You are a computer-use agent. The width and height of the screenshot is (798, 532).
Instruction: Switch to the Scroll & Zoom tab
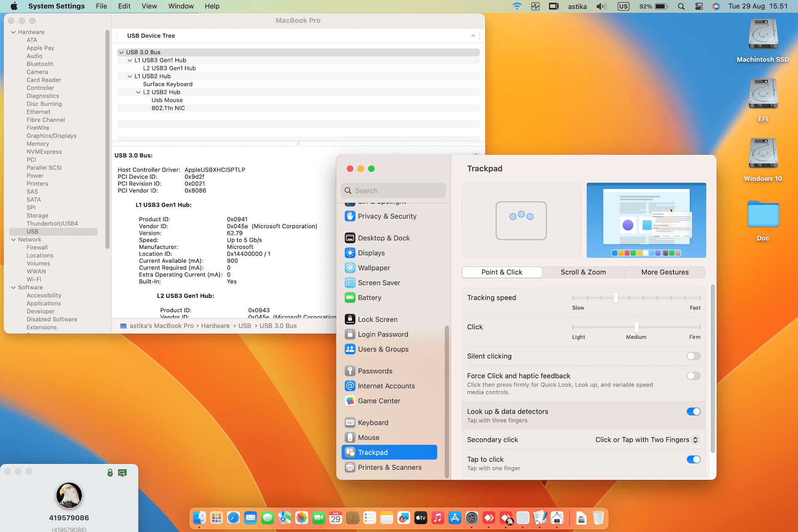coord(583,272)
